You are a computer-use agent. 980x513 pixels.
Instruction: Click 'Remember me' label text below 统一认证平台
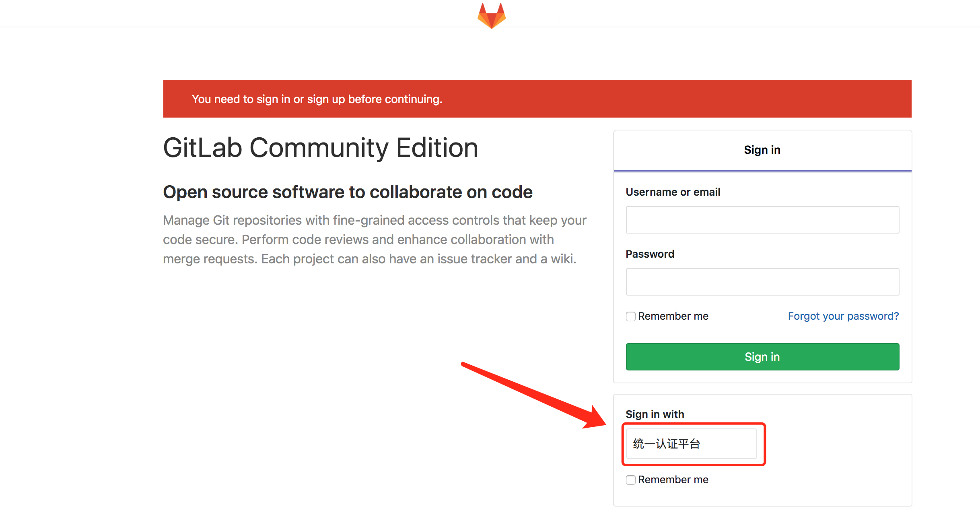click(673, 480)
